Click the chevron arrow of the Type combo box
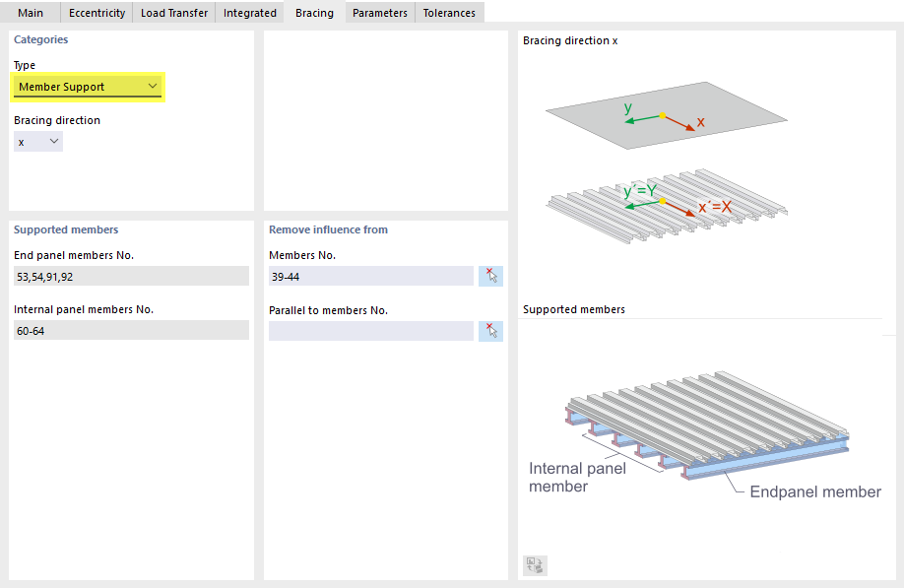This screenshot has height=588, width=904. (x=153, y=87)
